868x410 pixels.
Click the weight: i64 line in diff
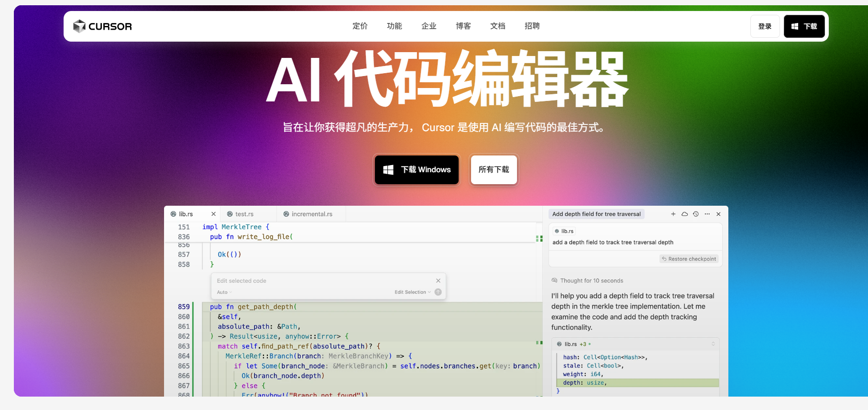click(x=583, y=374)
